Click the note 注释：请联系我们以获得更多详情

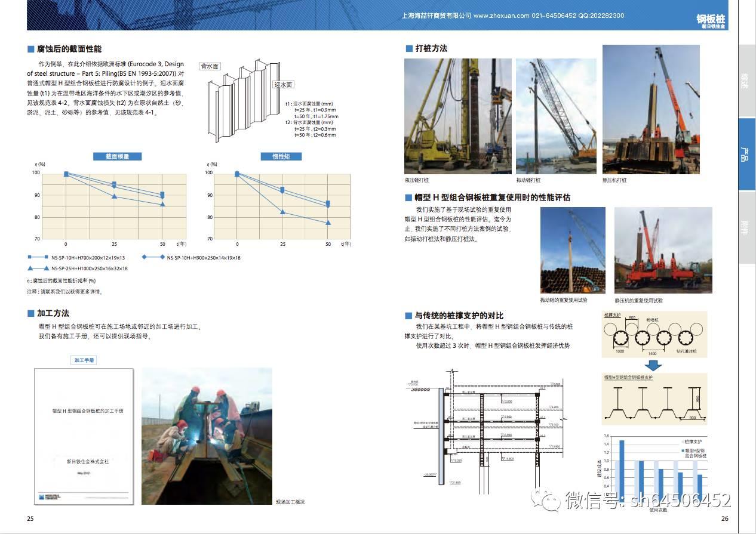click(65, 291)
